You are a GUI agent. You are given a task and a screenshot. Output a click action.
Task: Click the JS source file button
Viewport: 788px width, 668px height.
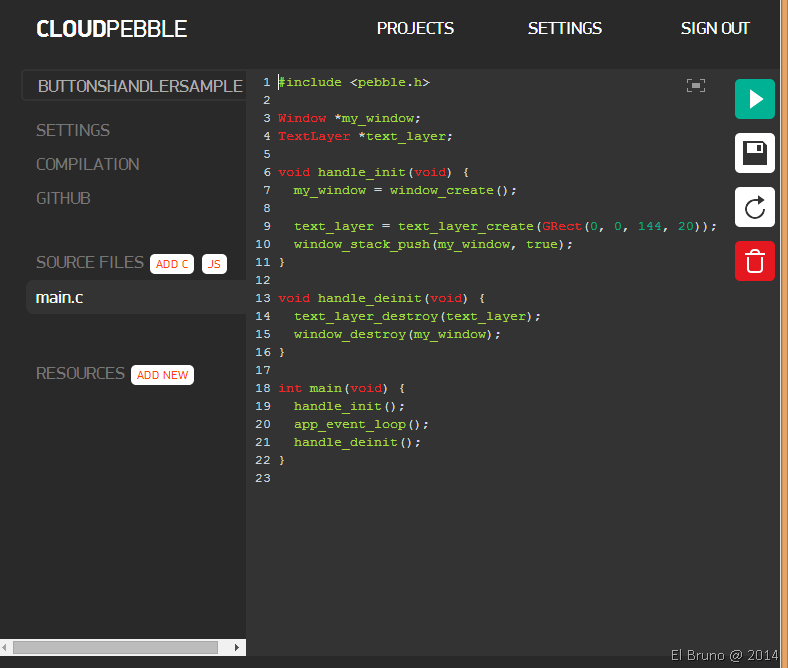214,264
